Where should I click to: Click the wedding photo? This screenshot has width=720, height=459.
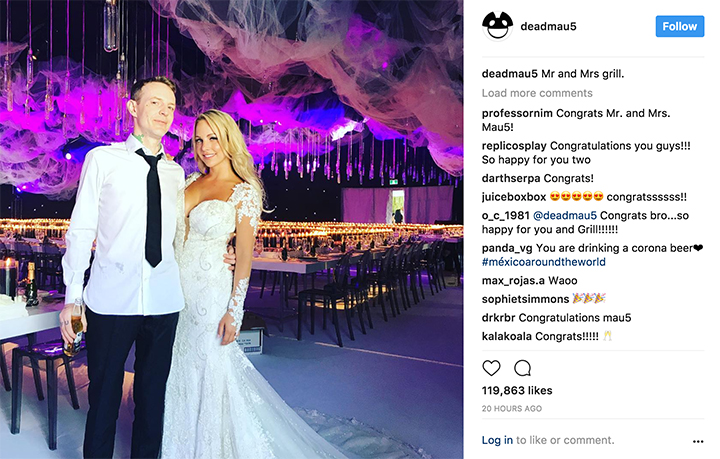231,230
